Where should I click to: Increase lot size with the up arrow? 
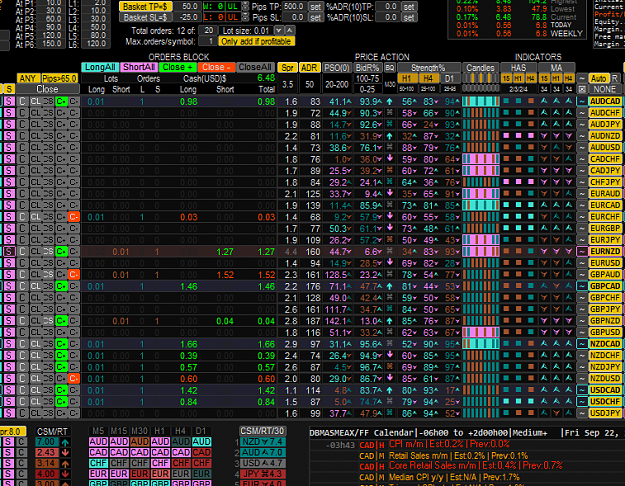[290, 30]
